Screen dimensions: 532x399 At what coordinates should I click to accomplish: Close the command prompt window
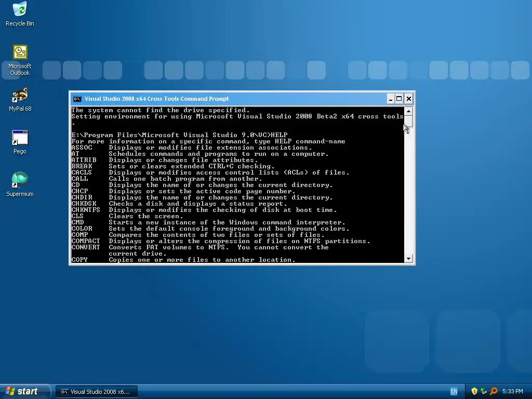point(409,99)
